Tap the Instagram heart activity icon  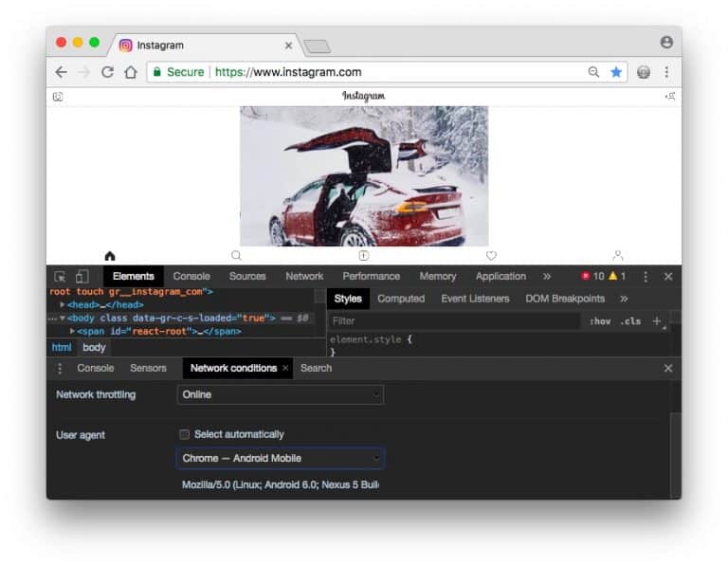coord(491,255)
